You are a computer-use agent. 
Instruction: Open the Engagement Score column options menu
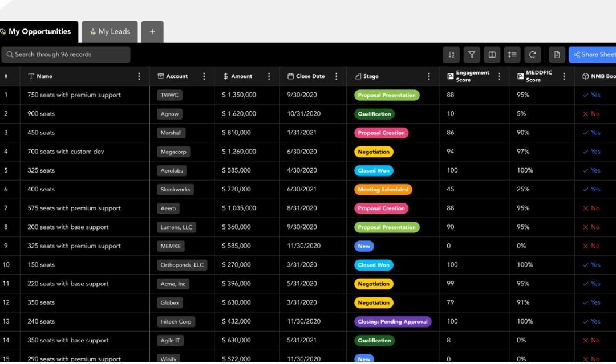(x=499, y=76)
